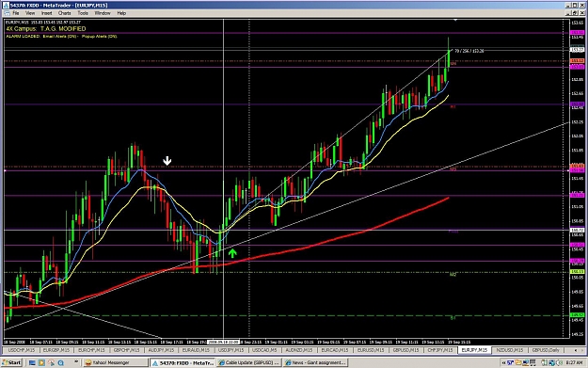Click the orange 153.12 price level label

pos(577,61)
